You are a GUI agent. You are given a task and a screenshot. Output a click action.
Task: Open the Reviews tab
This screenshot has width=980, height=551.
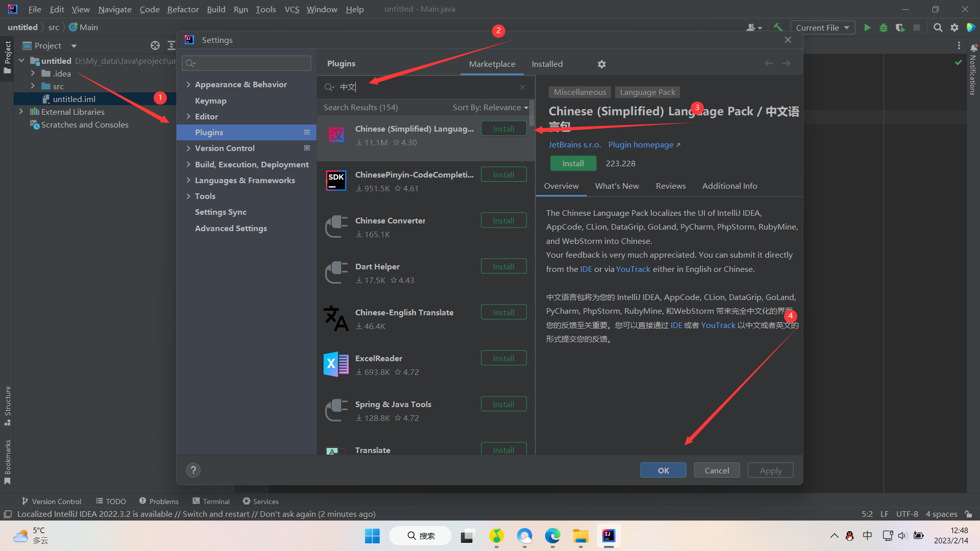pos(671,186)
